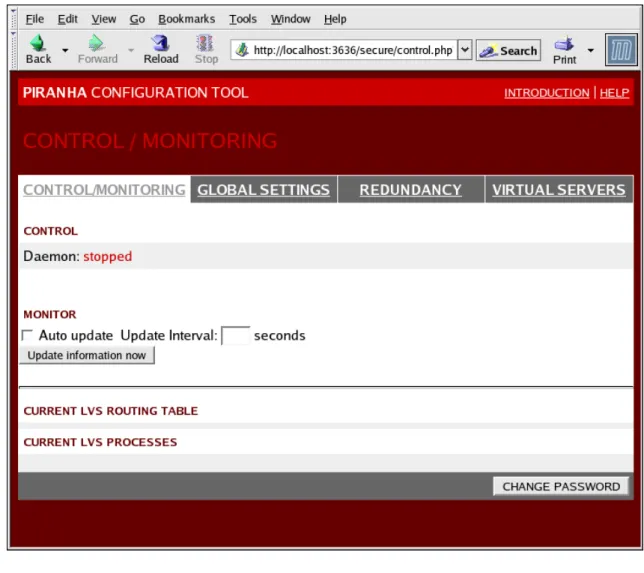The width and height of the screenshot is (644, 573).
Task: Open the View menu
Action: click(104, 19)
